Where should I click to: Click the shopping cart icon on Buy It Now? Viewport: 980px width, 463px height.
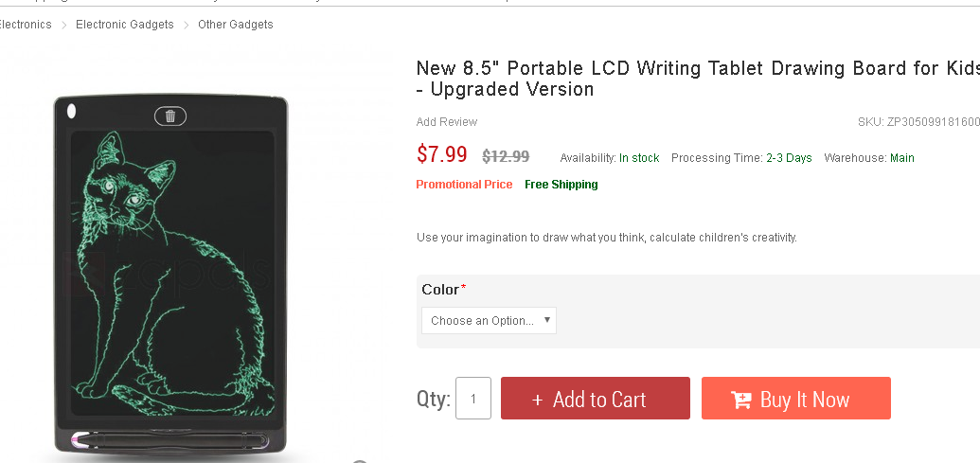[x=741, y=400]
